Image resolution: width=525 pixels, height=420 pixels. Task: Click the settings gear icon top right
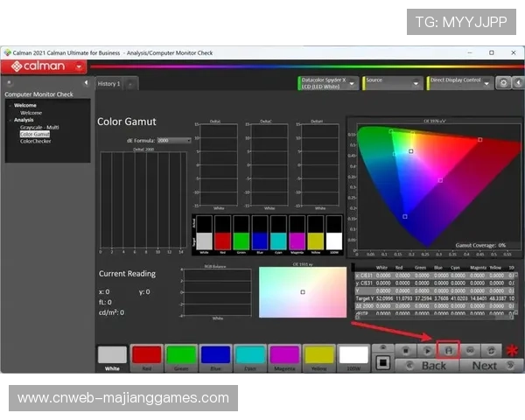click(502, 83)
